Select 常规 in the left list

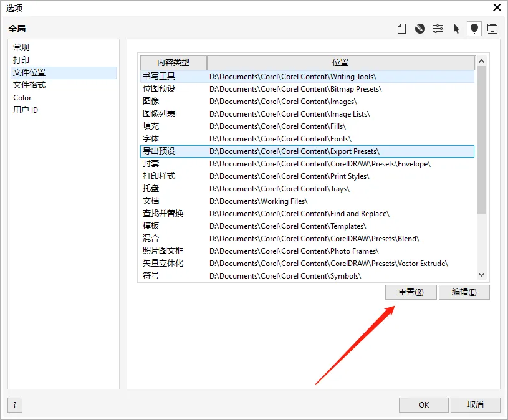[x=21, y=47]
